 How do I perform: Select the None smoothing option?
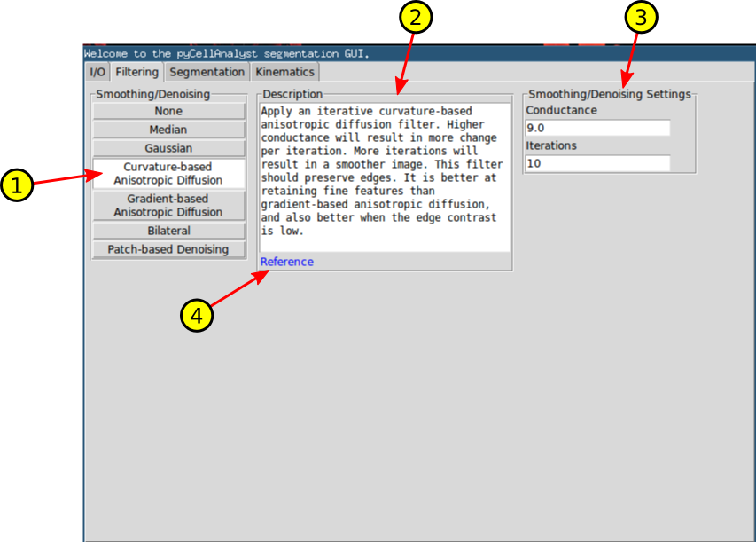click(168, 111)
